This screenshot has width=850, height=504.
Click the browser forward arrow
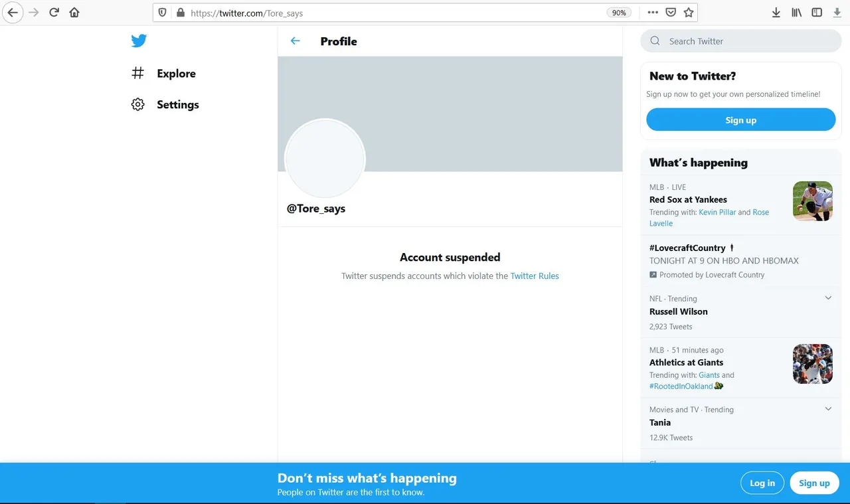tap(34, 12)
